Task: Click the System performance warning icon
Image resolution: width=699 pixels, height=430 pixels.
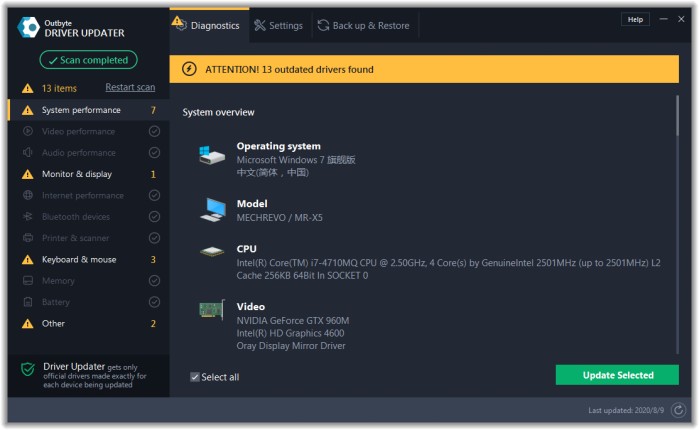Action: [28, 110]
